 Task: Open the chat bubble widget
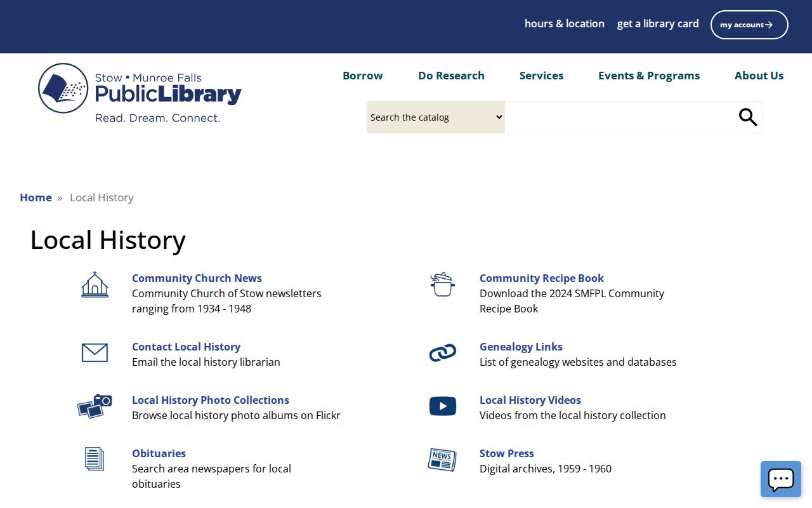click(x=781, y=479)
